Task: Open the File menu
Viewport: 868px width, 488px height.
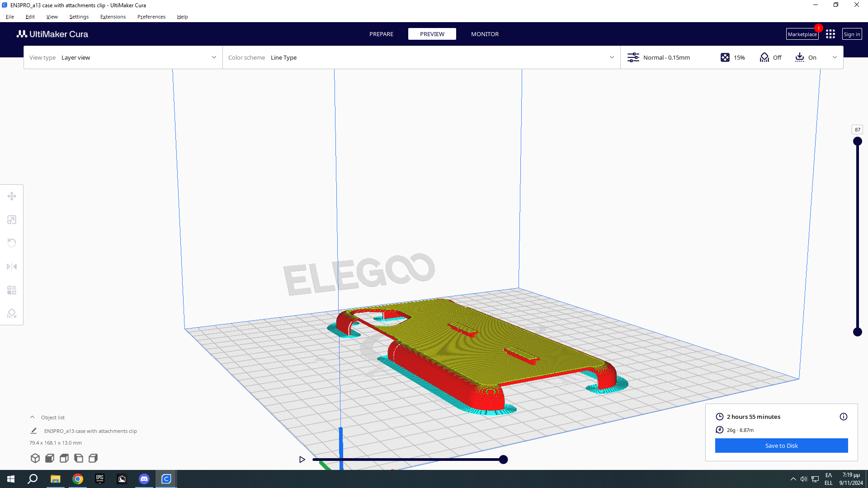Action: 10,17
